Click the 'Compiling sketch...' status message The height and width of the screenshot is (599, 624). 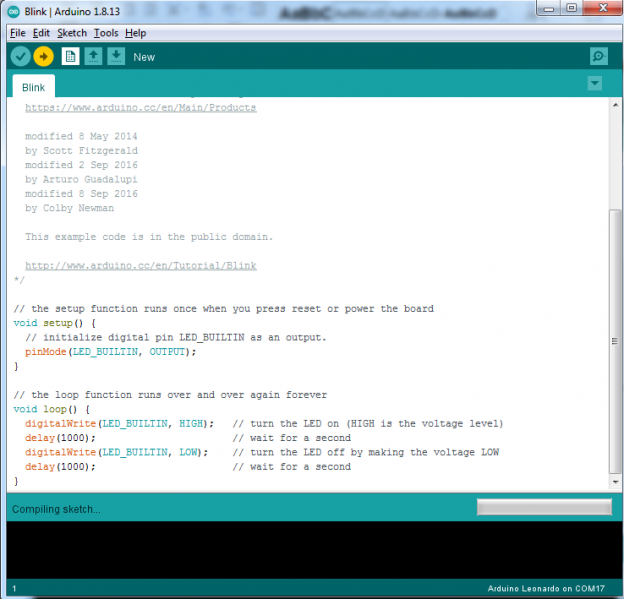click(x=56, y=509)
